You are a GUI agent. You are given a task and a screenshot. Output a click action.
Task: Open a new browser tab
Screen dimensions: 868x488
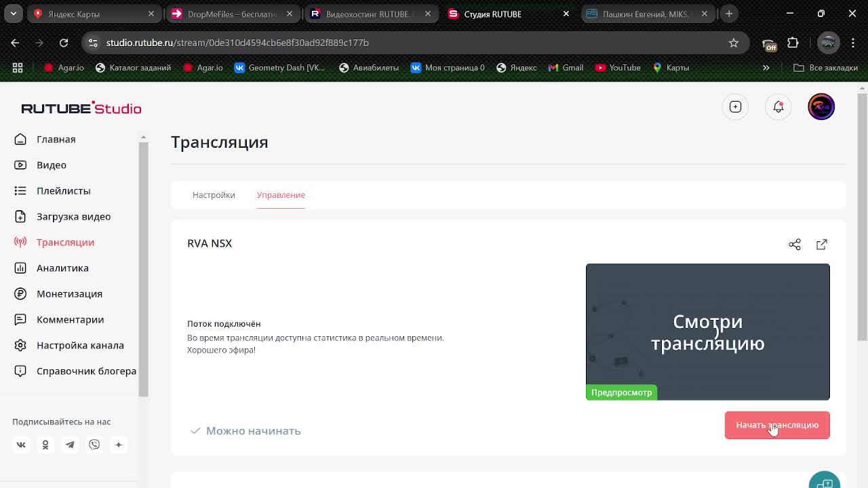pos(729,14)
